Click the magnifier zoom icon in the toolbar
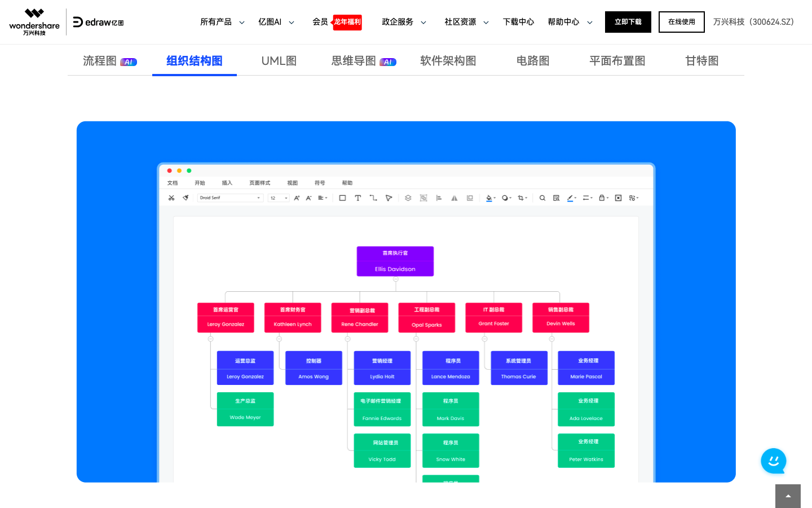812x508 pixels. (542, 198)
